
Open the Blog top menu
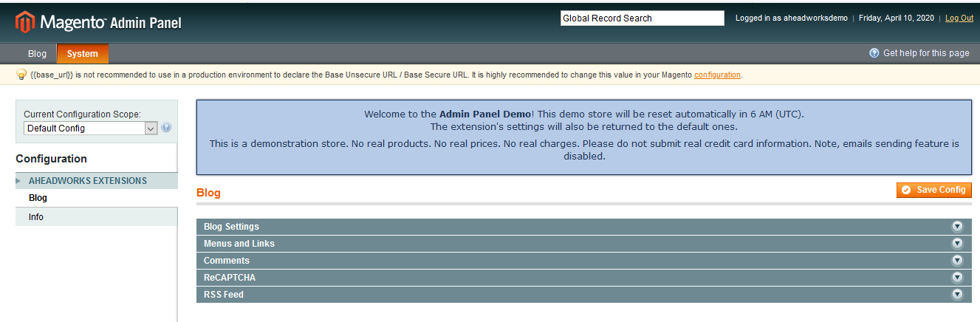(x=37, y=54)
